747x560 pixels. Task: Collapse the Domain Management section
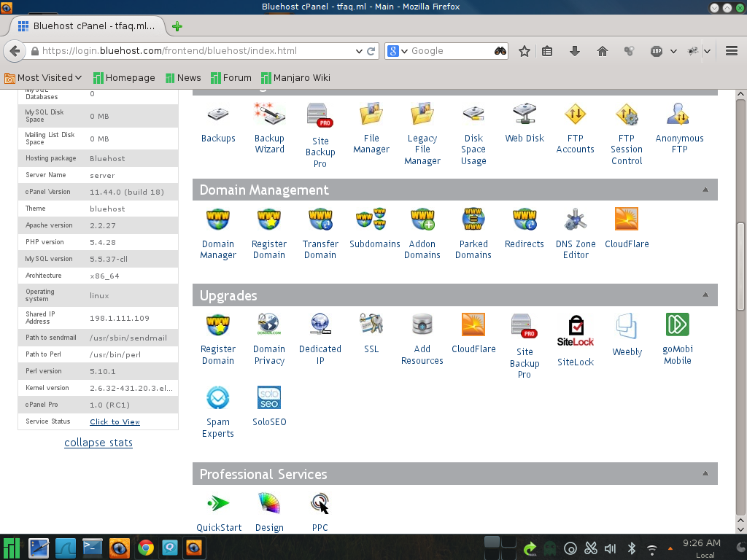coord(705,190)
